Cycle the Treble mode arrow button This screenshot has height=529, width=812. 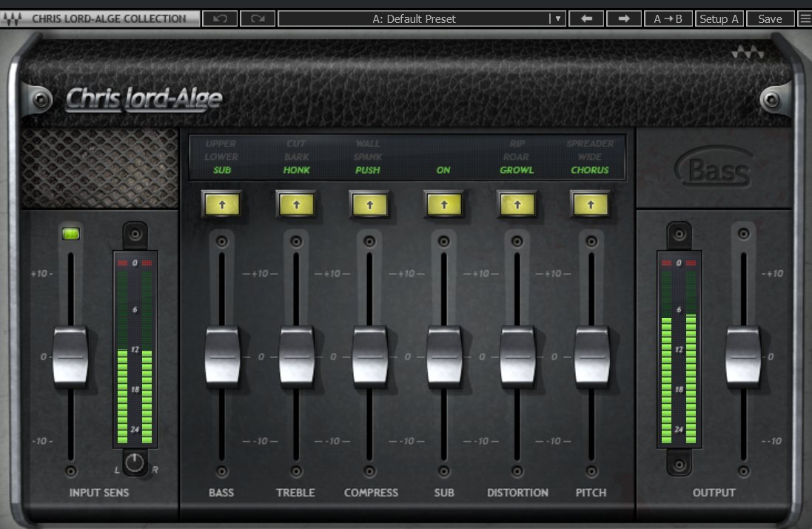[296, 204]
